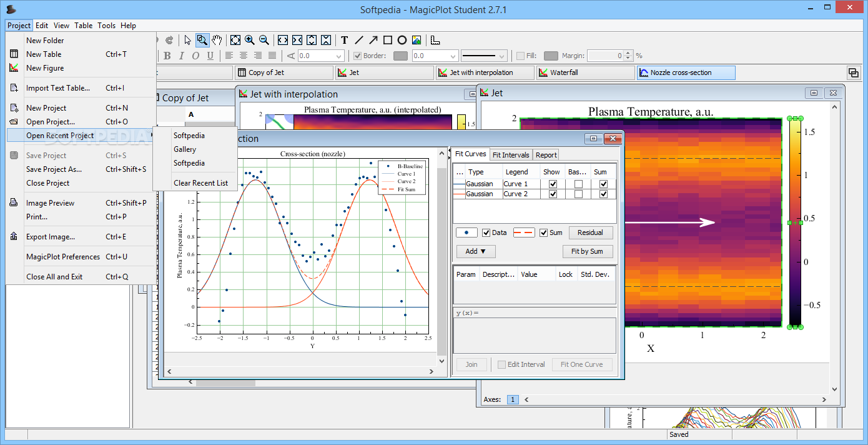Toggle the Sum display checkbox

[543, 232]
